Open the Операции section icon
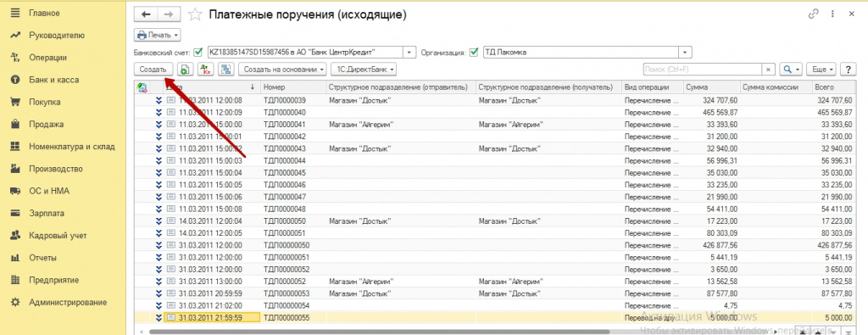 [15, 57]
